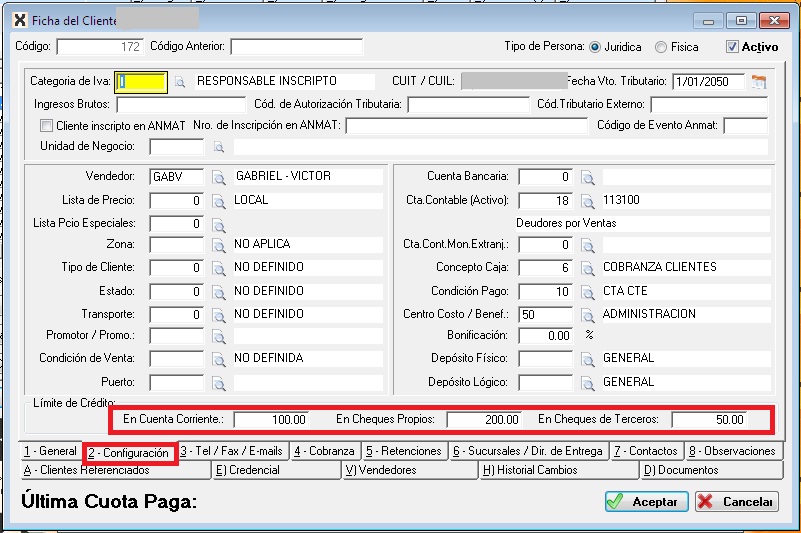Open the Depósito Físico lookup icon
The image size is (801, 533).
click(588, 359)
